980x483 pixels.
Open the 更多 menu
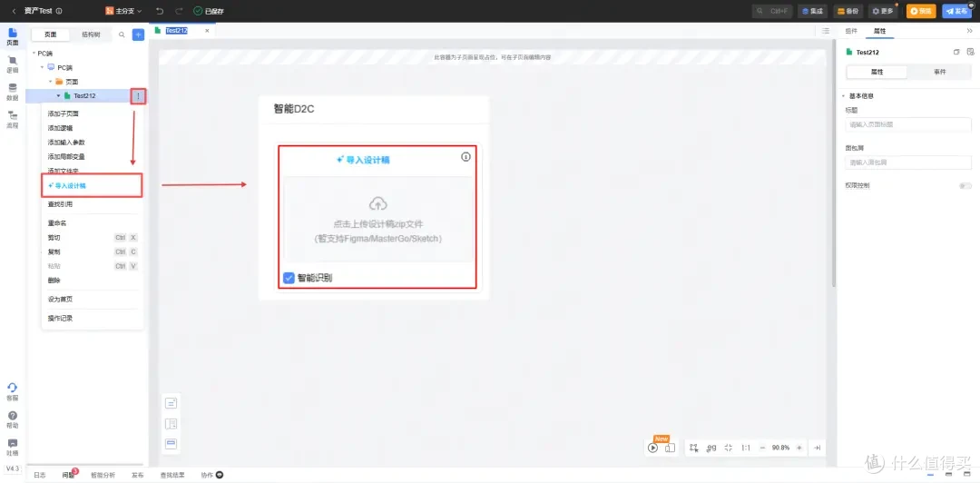click(x=883, y=11)
